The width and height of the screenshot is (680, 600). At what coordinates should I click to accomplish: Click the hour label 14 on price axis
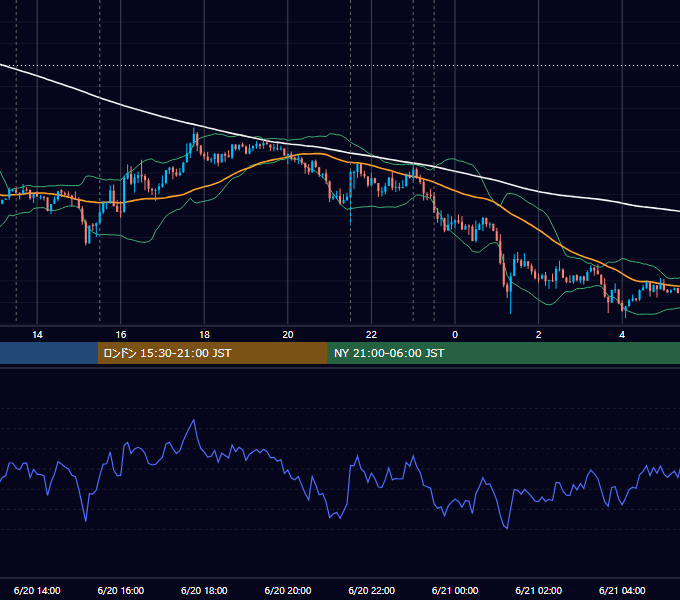pyautogui.click(x=37, y=335)
